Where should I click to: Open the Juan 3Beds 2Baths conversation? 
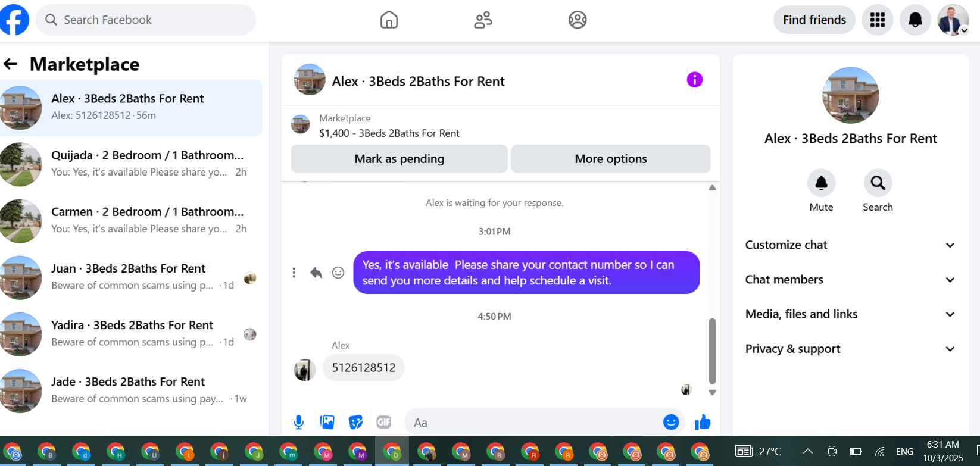[131, 277]
